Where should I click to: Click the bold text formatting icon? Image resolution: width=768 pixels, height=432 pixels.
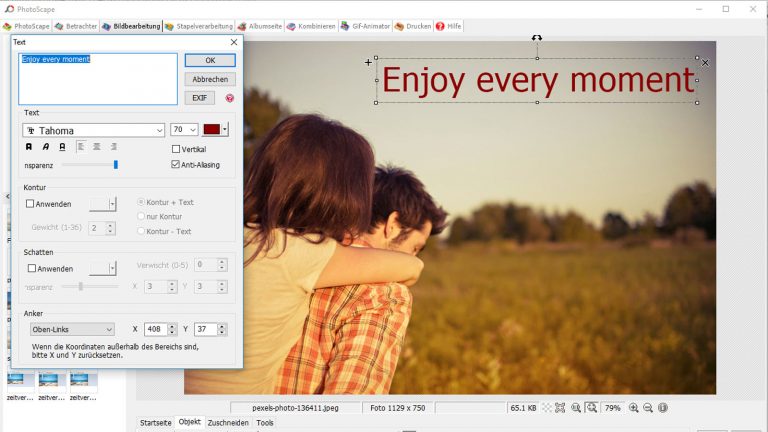click(x=29, y=146)
